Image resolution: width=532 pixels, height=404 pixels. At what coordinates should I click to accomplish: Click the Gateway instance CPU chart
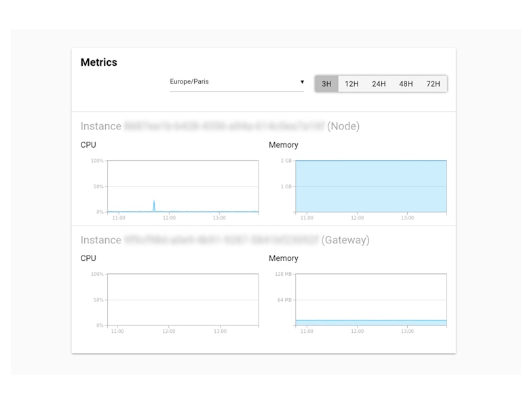pos(183,300)
